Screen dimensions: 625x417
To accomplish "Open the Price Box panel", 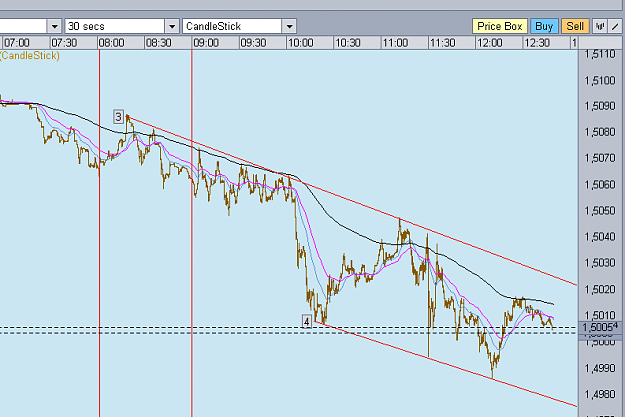I will coord(500,26).
